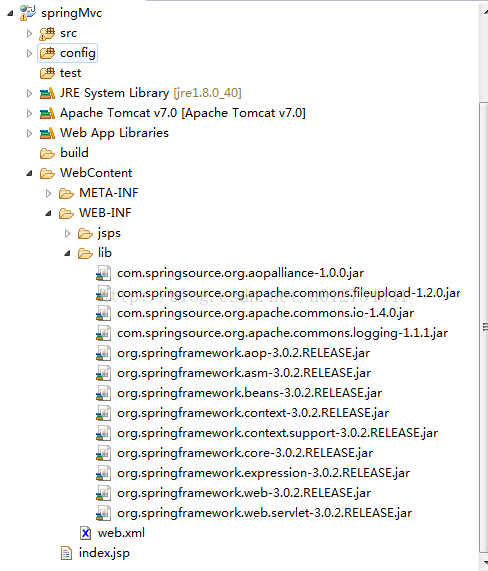Image resolution: width=488 pixels, height=571 pixels.
Task: Select org.springframework.web-3.0.2.RELEASE.jar text
Action: pyautogui.click(x=244, y=493)
